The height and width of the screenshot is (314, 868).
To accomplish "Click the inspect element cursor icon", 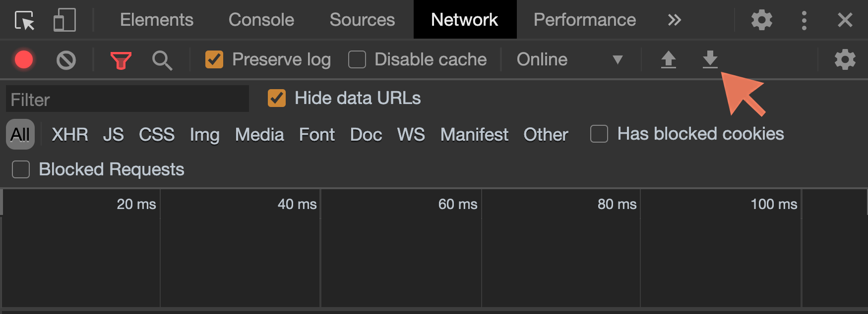I will pos(24,20).
